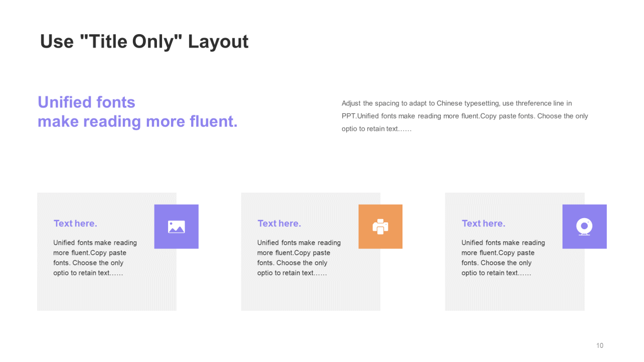
Task: Click the line beginning "Adjust the spacing"
Action: tap(456, 103)
